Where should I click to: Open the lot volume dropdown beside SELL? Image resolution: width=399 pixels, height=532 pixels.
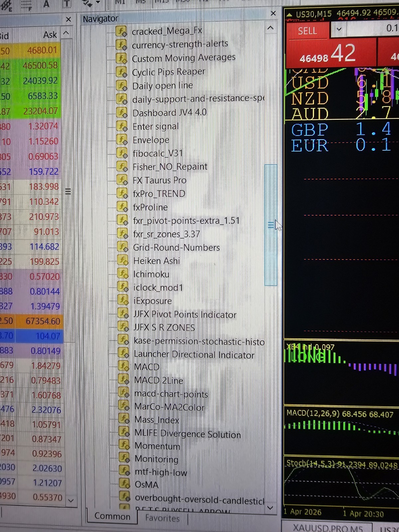[339, 29]
